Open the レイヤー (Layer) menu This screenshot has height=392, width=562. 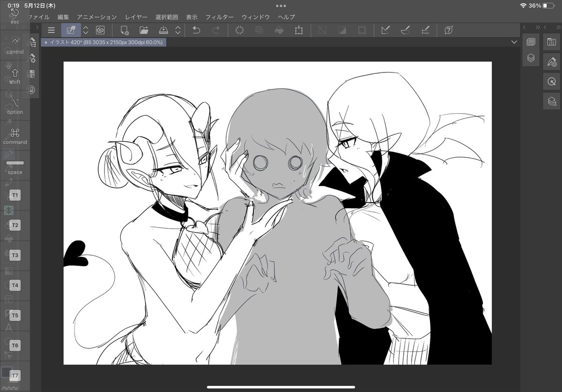coord(136,17)
